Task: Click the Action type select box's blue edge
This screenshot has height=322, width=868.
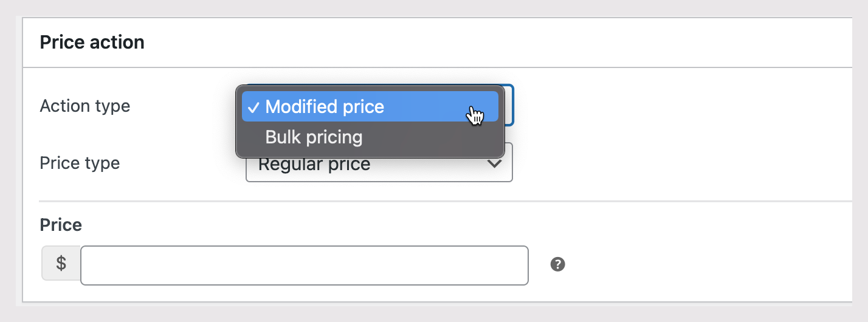Action: point(511,105)
